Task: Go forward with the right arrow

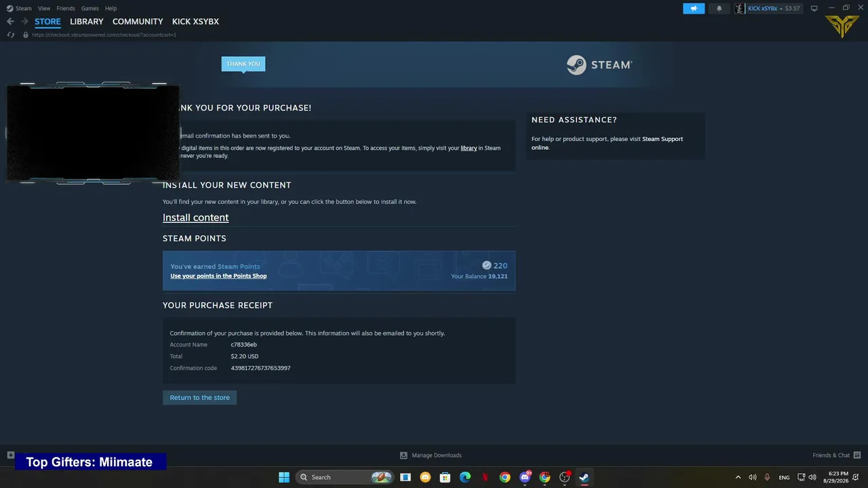Action: pos(24,22)
